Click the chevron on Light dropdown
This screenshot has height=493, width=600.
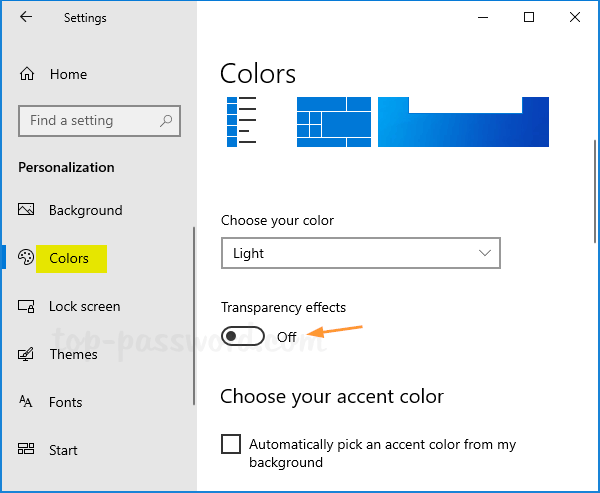click(x=485, y=253)
